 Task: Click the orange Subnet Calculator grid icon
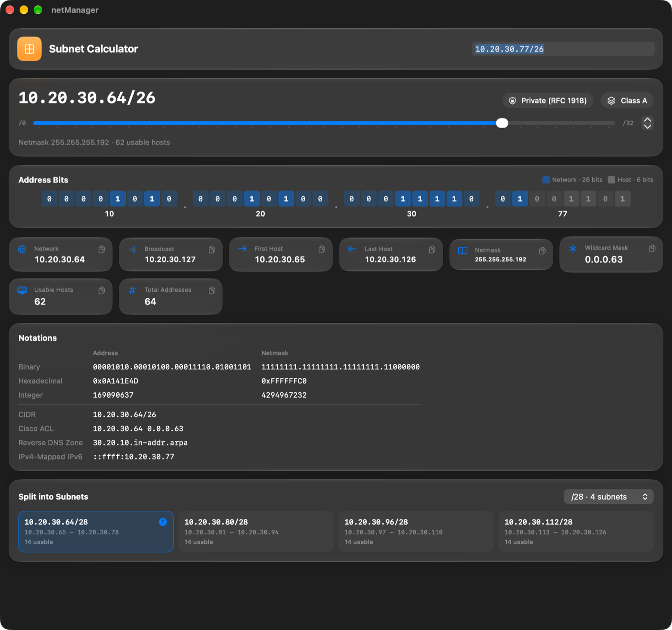pos(30,49)
